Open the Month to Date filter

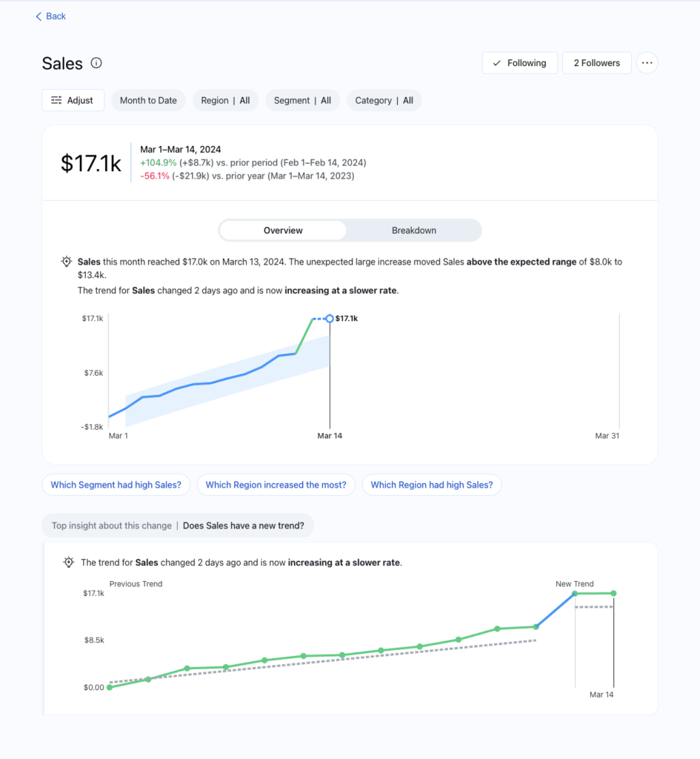tap(148, 101)
